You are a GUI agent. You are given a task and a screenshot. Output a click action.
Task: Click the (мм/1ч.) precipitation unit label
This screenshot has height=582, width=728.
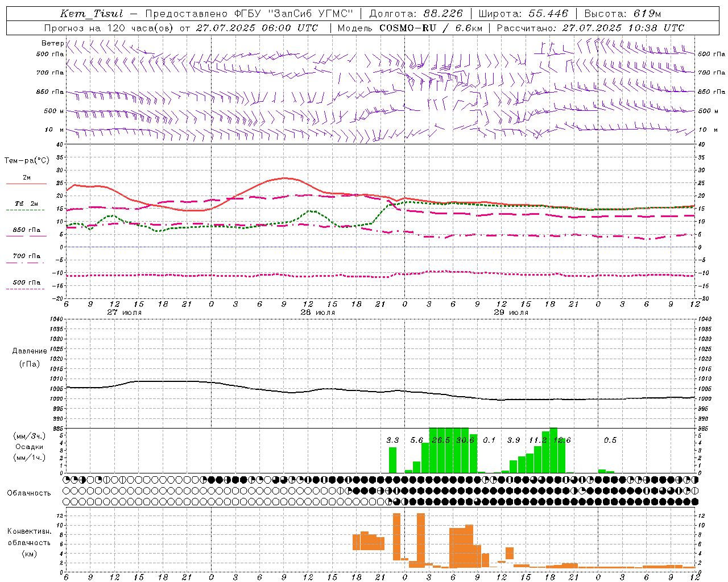[x=30, y=458]
